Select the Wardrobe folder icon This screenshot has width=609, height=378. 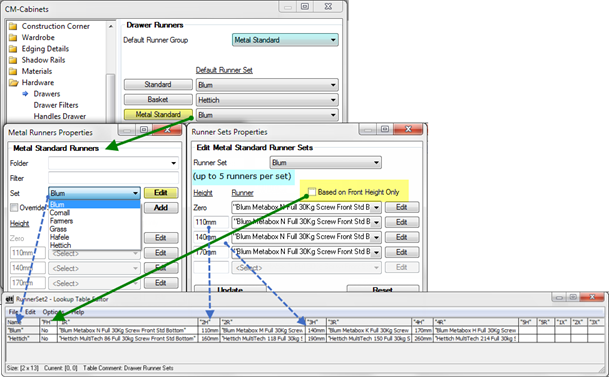click(x=13, y=37)
